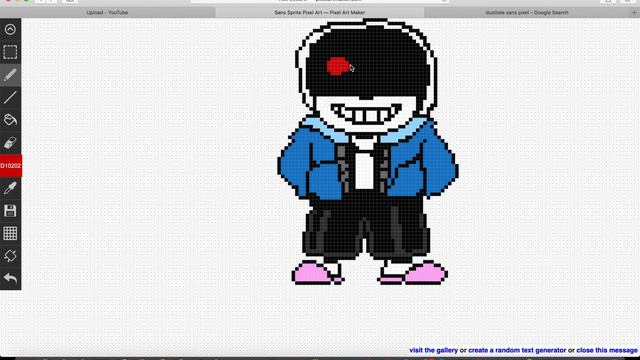Select the Pencil drawing tool
640x360 pixels.
[x=10, y=75]
